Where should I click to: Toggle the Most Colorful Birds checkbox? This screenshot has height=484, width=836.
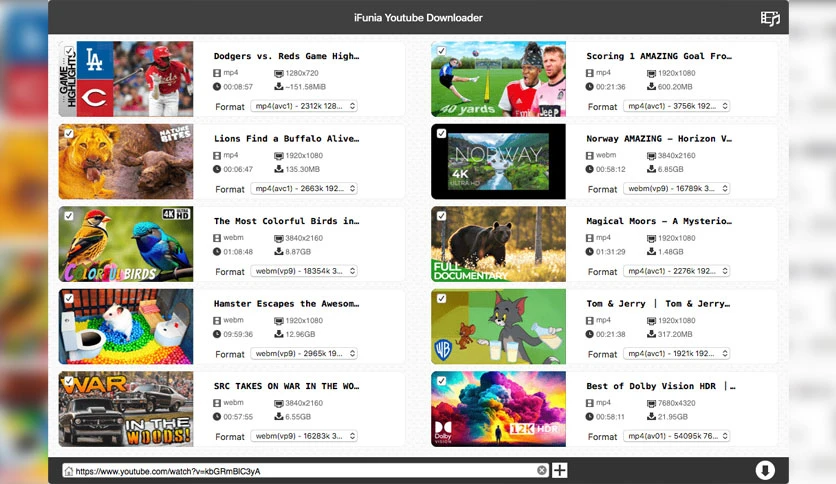click(x=69, y=216)
